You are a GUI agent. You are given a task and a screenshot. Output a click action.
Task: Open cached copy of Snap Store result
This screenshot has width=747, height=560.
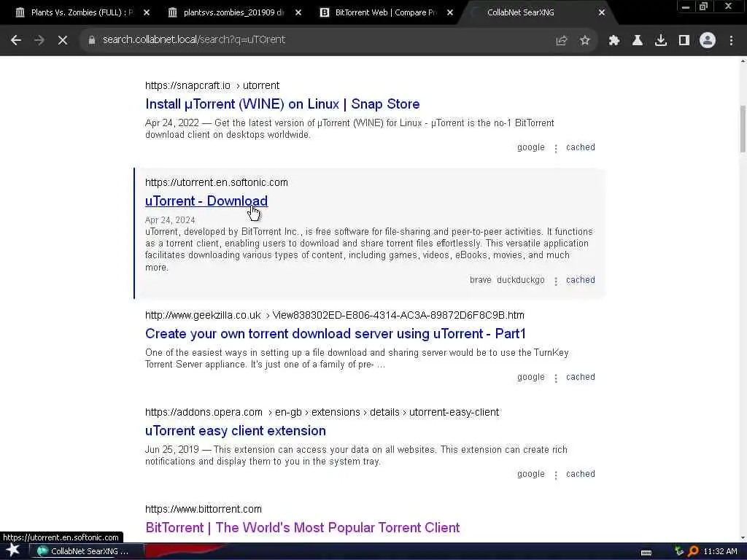(x=580, y=147)
